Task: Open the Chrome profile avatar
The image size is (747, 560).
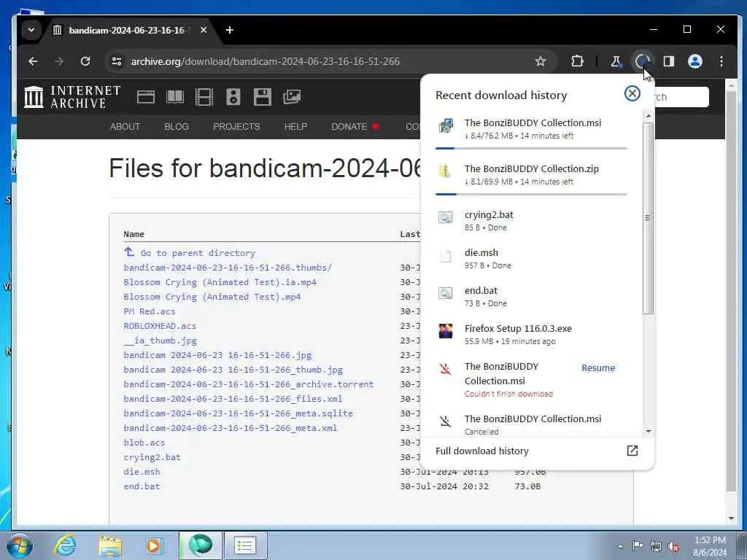Action: click(695, 61)
